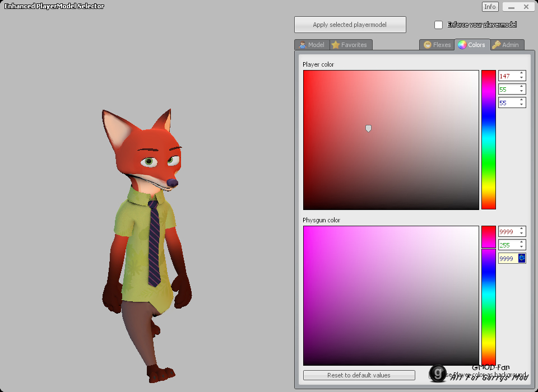The width and height of the screenshot is (538, 392).
Task: Decrease Player color blue value with down arrow
Action: (x=522, y=105)
